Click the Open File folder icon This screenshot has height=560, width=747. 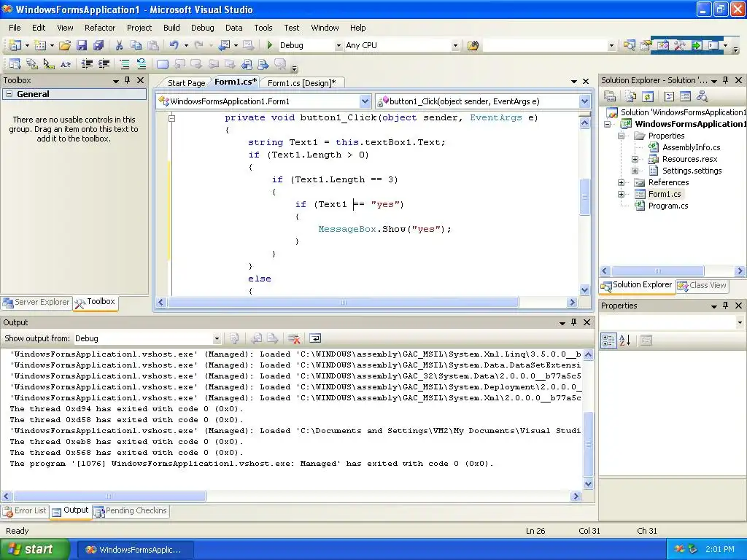click(x=65, y=45)
